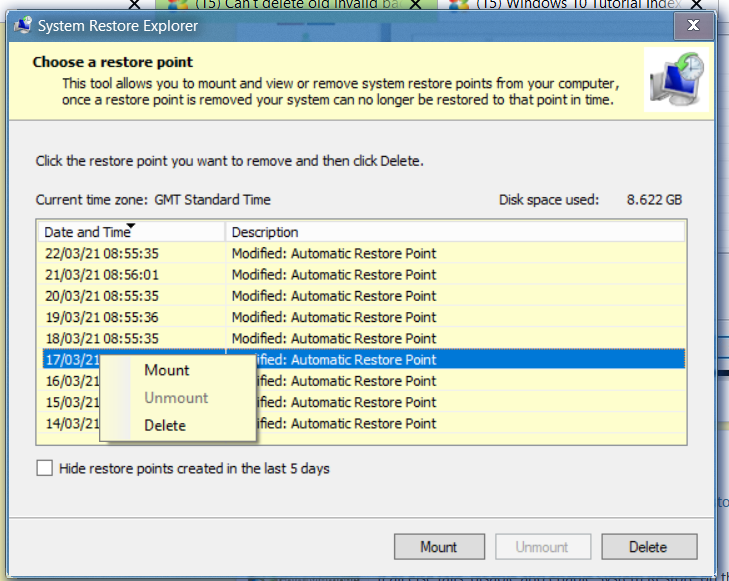Select the 16/03/21 restore point row
The height and width of the screenshot is (581, 729).
(364, 381)
